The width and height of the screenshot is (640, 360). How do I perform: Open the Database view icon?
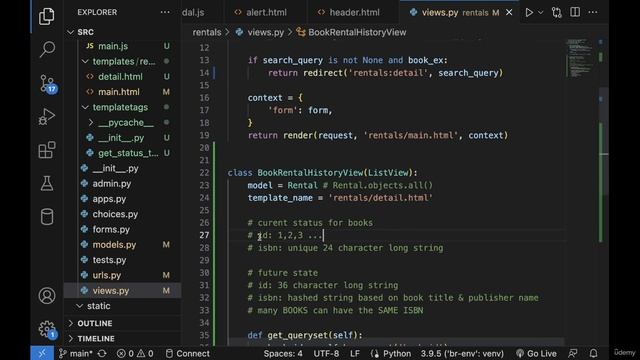(47, 217)
